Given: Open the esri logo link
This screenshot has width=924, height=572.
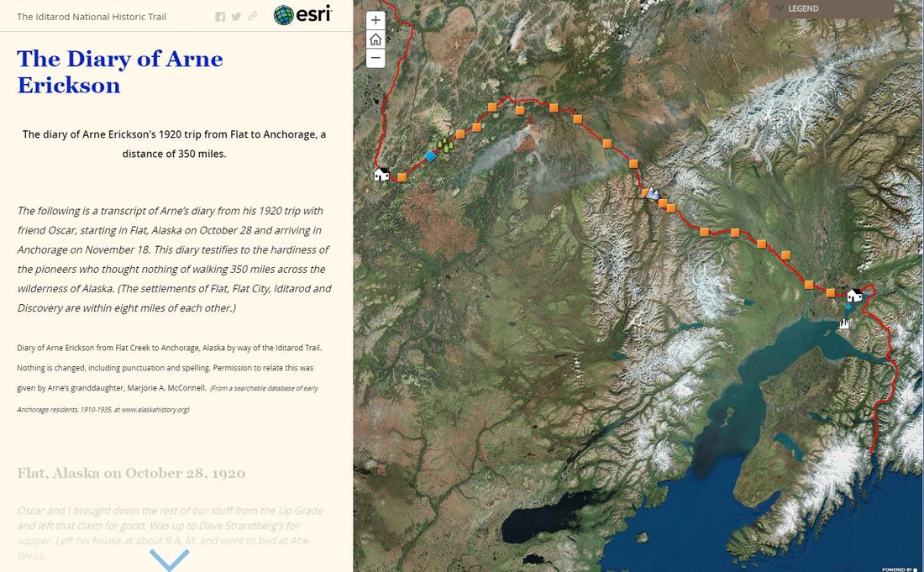Looking at the screenshot, I should (302, 15).
